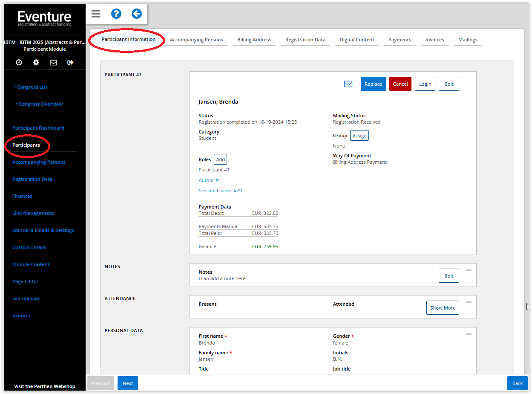This screenshot has width=532, height=394.
Task: Click the Total Debit value EUR 323.80
Action: (x=265, y=213)
